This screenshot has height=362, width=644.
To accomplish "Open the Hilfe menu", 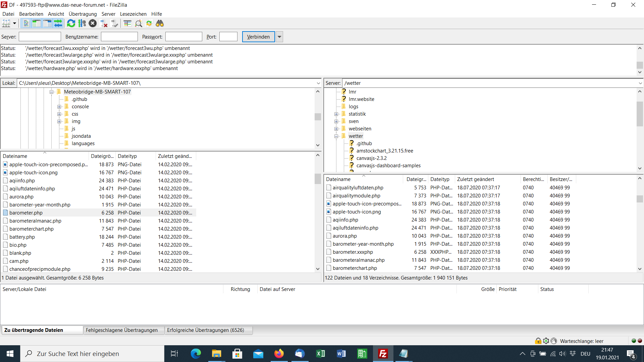I will [x=157, y=14].
